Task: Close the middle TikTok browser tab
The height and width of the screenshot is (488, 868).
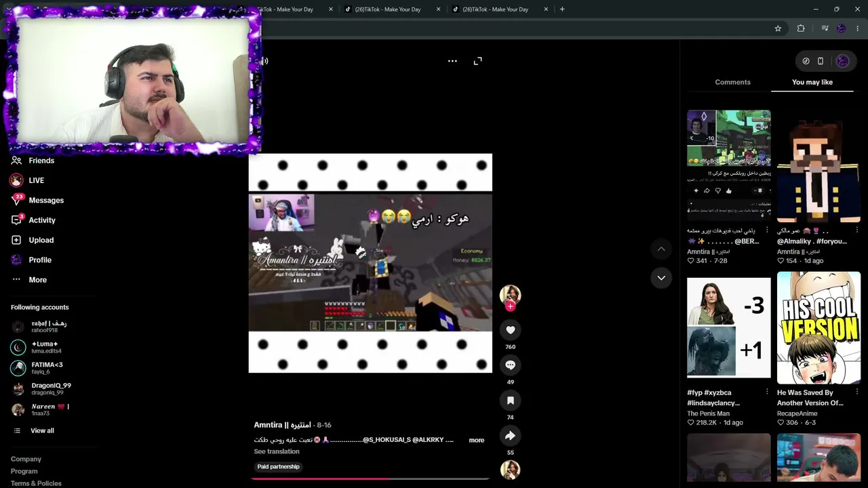Action: [x=439, y=9]
